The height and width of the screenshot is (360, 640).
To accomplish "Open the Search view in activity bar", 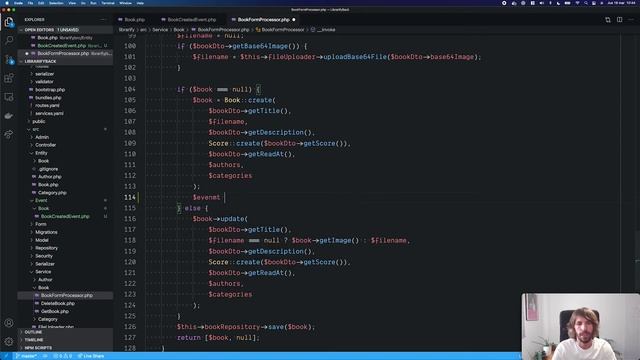I will [9, 40].
